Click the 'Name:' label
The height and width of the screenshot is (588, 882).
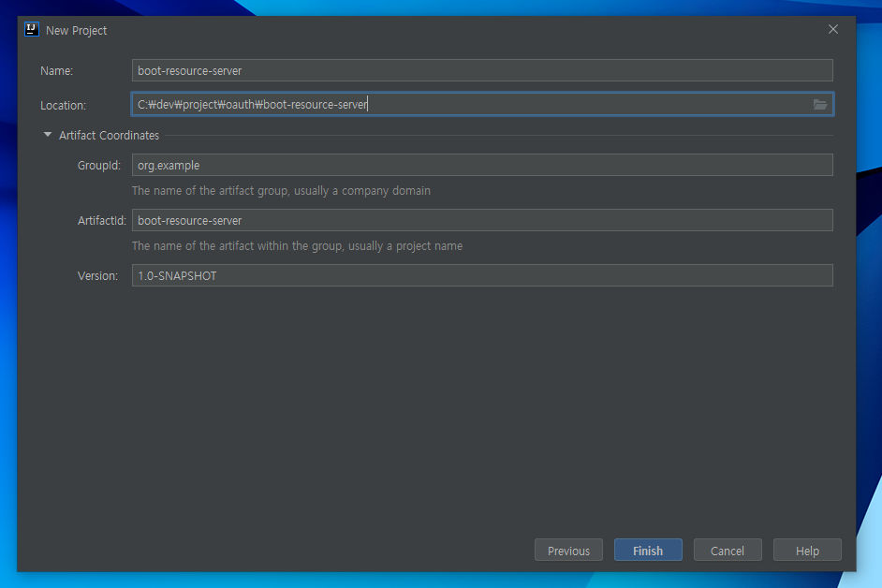57,71
